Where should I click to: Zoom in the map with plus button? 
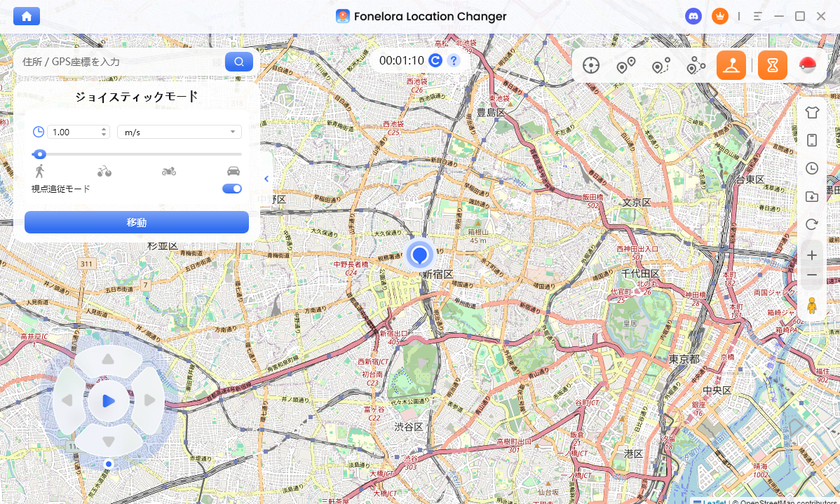(x=812, y=255)
